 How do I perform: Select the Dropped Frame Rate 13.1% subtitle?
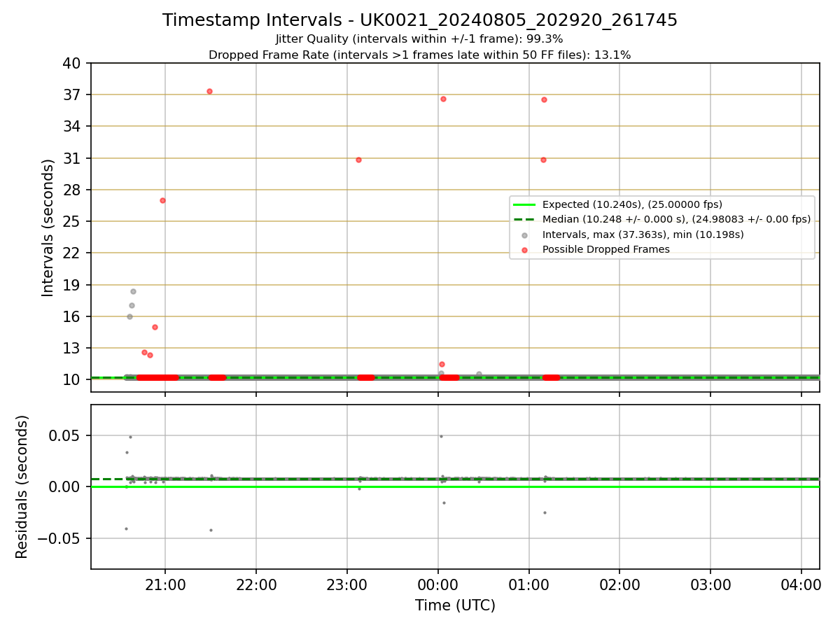[419, 55]
